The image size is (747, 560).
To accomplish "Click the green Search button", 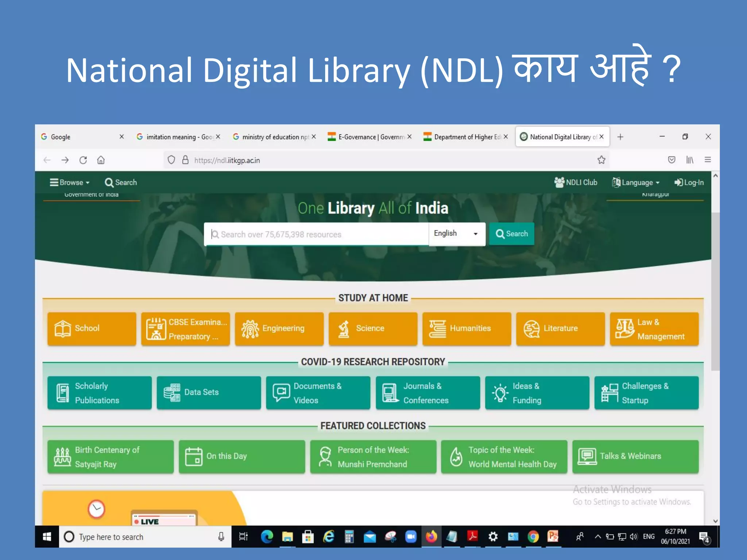I will 512,234.
